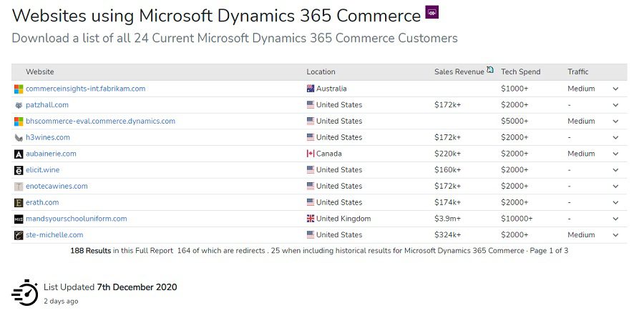Click the Website column header
The image size is (644, 328).
pos(40,71)
